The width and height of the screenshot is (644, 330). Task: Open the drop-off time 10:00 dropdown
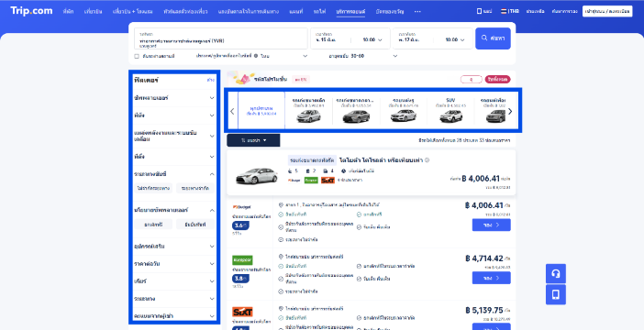point(455,39)
